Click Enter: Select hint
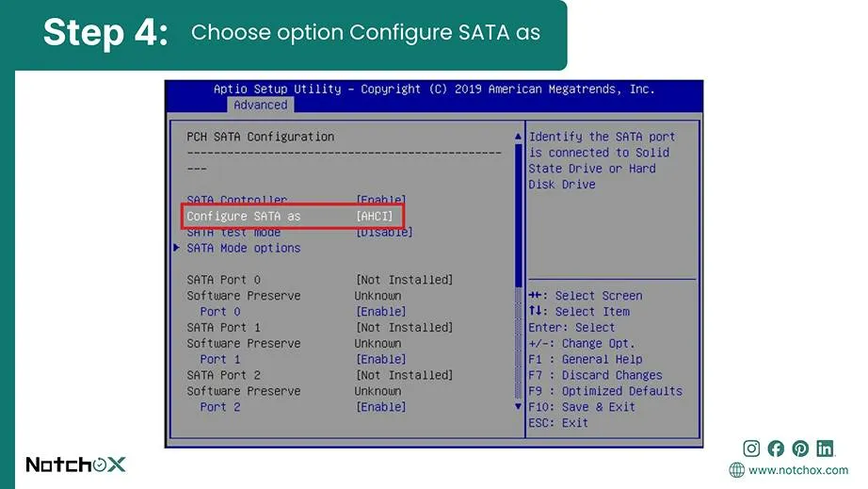This screenshot has width=868, height=489. pos(571,327)
